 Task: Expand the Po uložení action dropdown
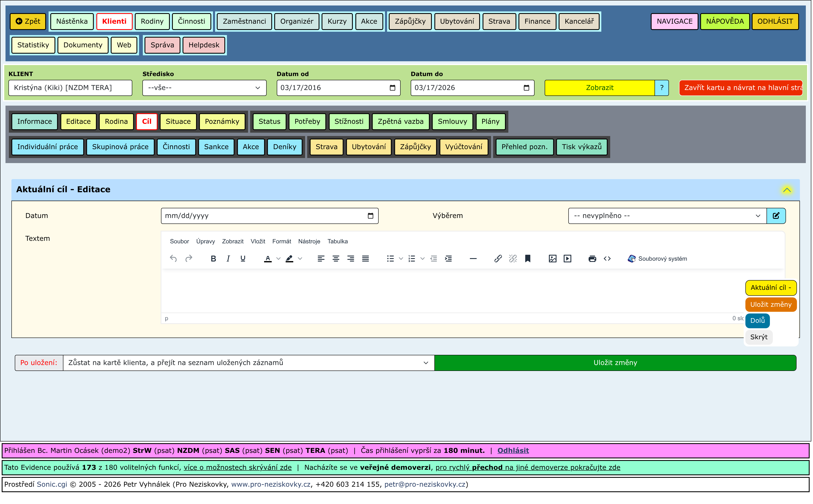[248, 363]
